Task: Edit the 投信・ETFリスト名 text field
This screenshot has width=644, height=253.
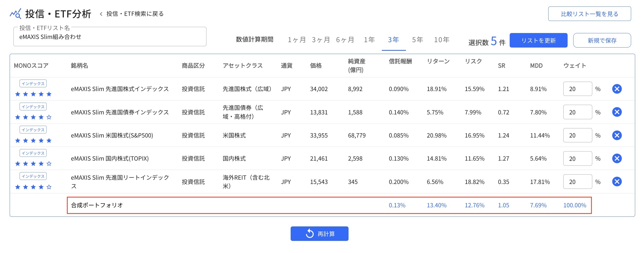Action: (110, 37)
